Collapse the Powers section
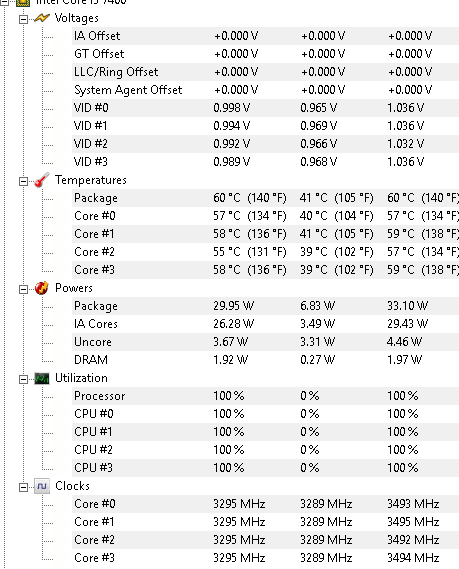The image size is (459, 569). pos(23,289)
